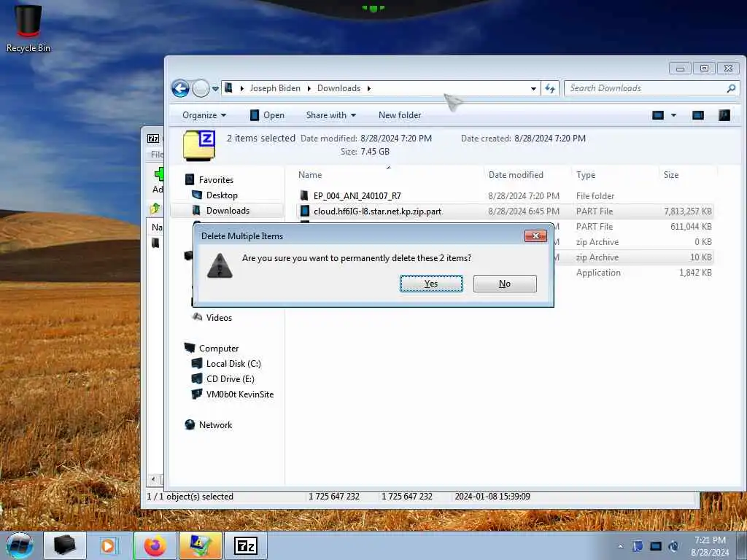The height and width of the screenshot is (560, 747).
Task: Expand the arrow after Downloads in path
Action: pyautogui.click(x=368, y=88)
